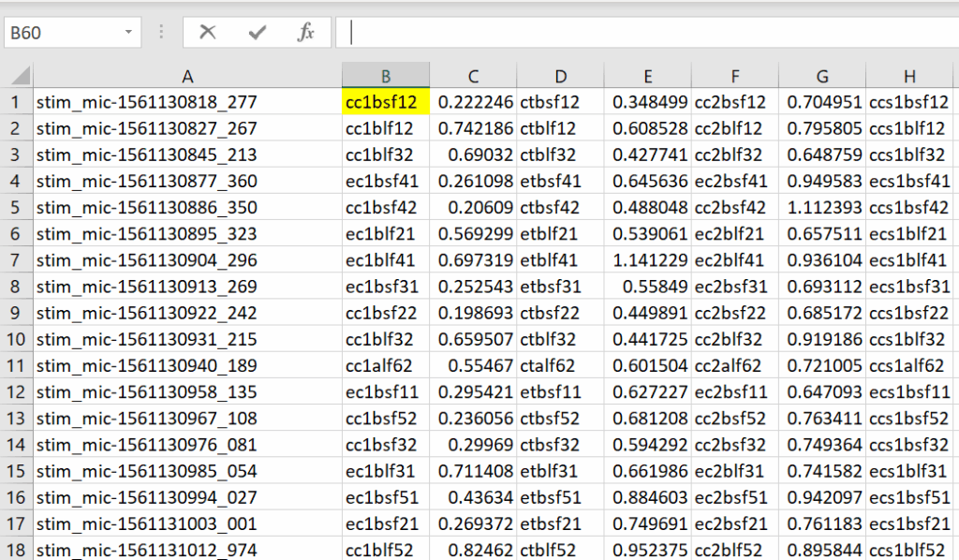The image size is (959, 560).
Task: Click cell containing 1.141229
Action: coord(647,260)
